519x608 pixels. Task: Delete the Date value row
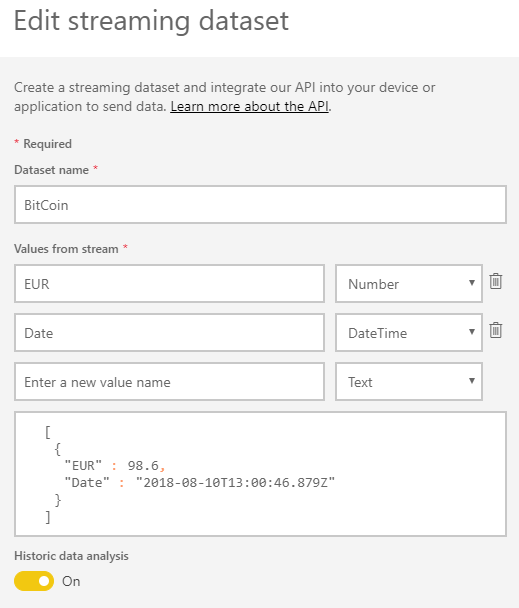[495, 330]
